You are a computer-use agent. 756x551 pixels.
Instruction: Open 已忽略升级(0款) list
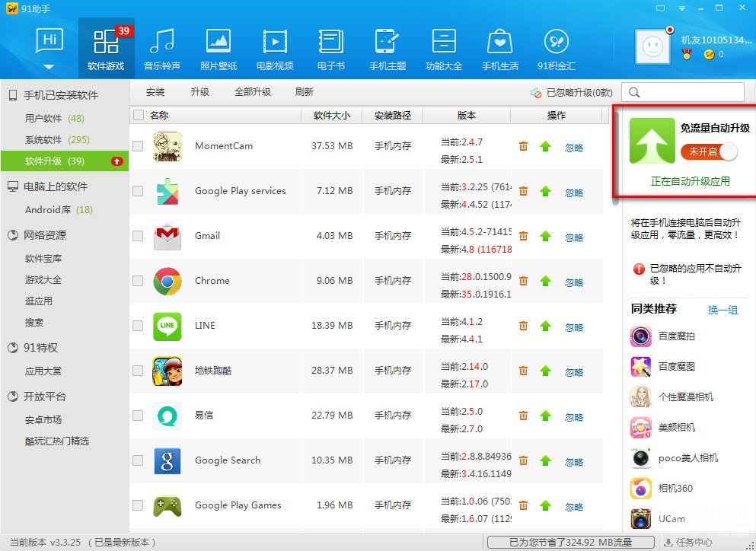click(x=571, y=93)
